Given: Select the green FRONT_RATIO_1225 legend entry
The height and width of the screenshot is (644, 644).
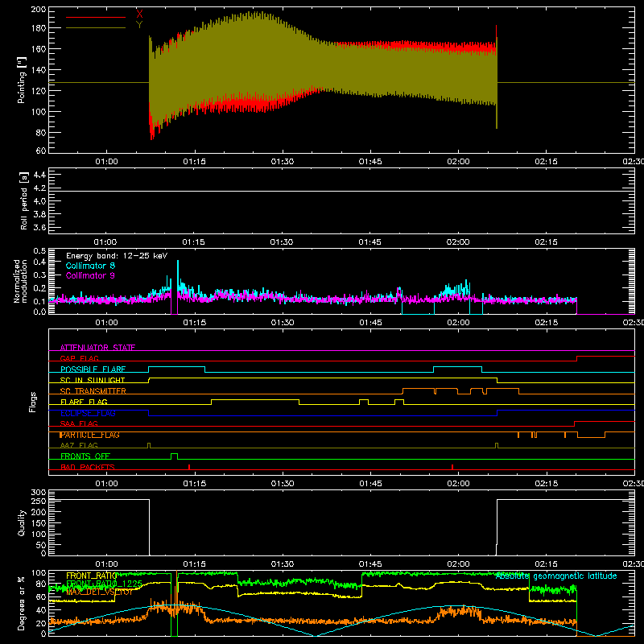Looking at the screenshot, I should (104, 584).
